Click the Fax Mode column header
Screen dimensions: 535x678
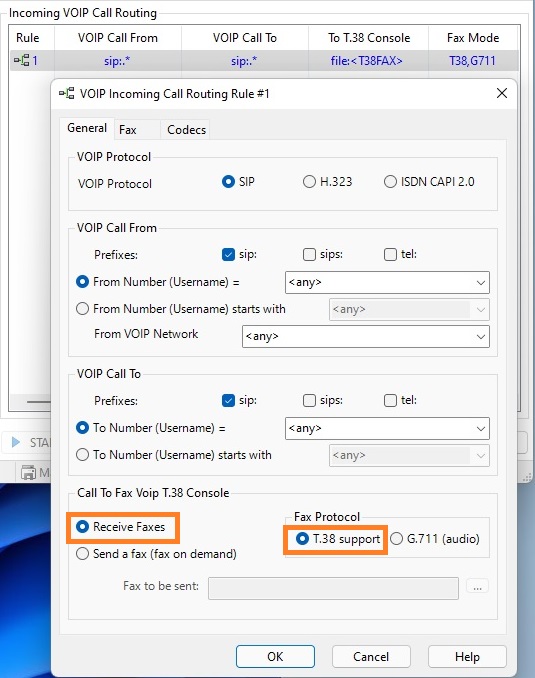[x=473, y=38]
